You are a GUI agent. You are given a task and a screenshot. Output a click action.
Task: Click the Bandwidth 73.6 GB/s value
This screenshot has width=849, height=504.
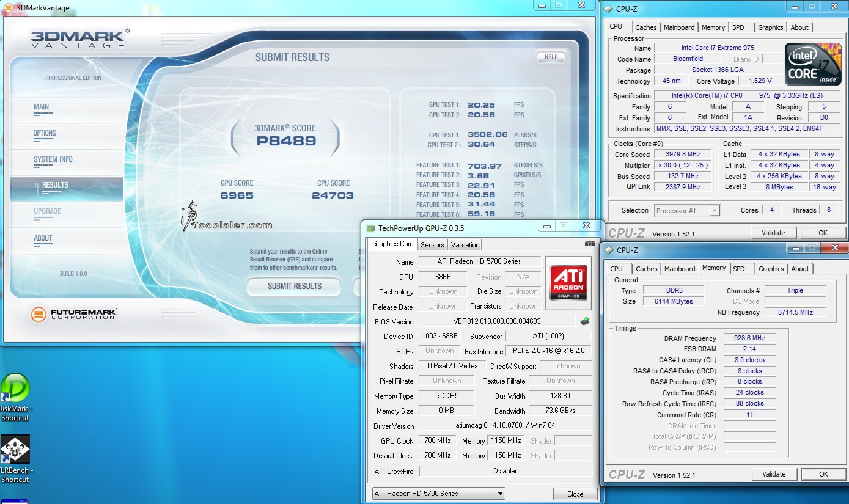coord(560,411)
